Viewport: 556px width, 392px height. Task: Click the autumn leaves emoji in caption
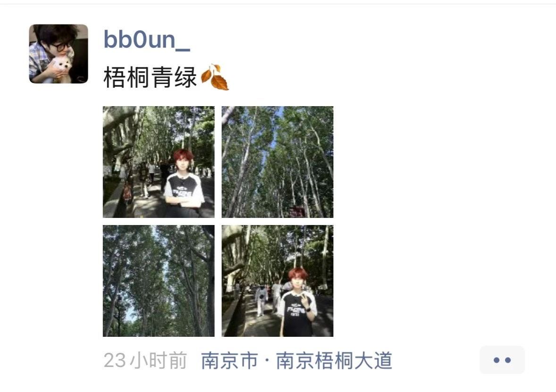[215, 77]
